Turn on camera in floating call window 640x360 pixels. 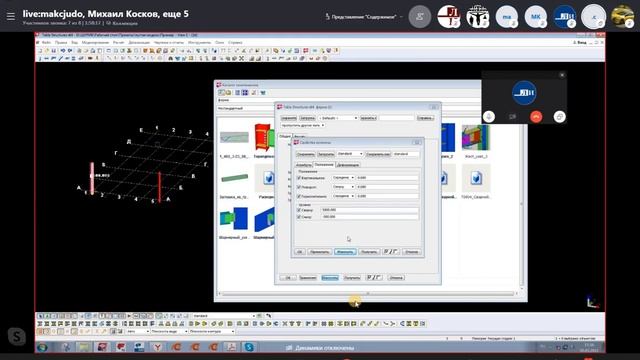(x=512, y=117)
